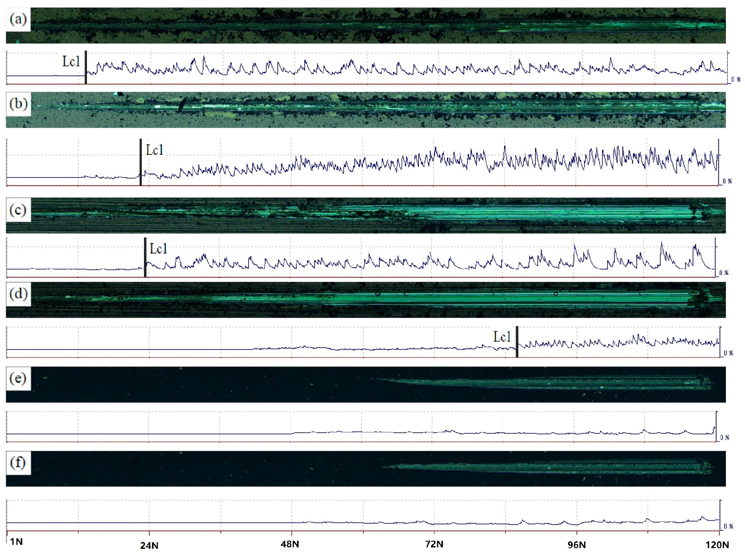The image size is (745, 560).
Task: Click the Lc1 marker in fourth graph
Action: (x=502, y=337)
